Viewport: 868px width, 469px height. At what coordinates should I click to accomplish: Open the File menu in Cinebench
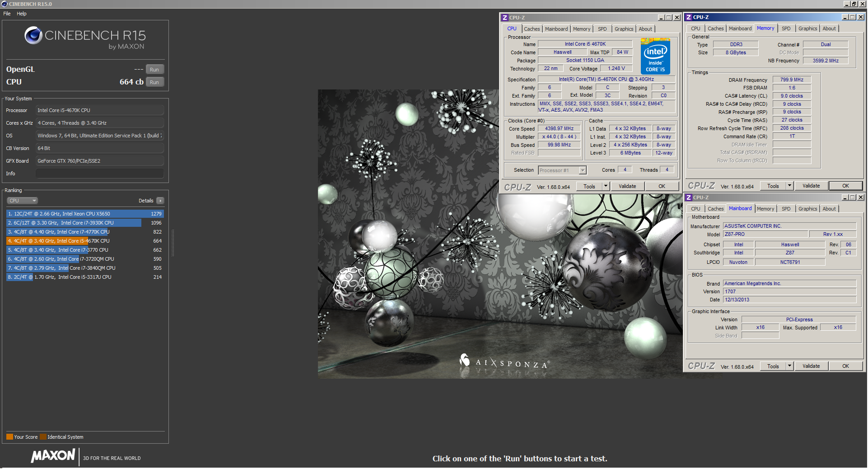7,14
